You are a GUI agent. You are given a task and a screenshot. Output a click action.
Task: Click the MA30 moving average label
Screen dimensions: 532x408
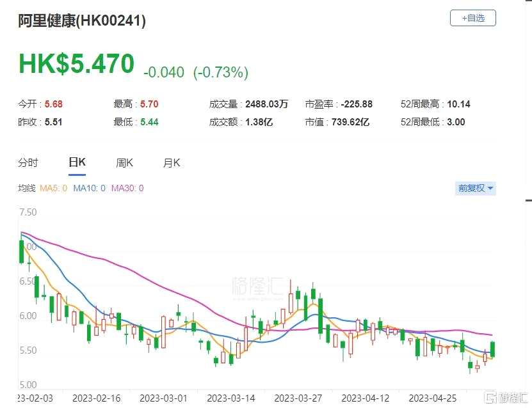click(x=127, y=188)
